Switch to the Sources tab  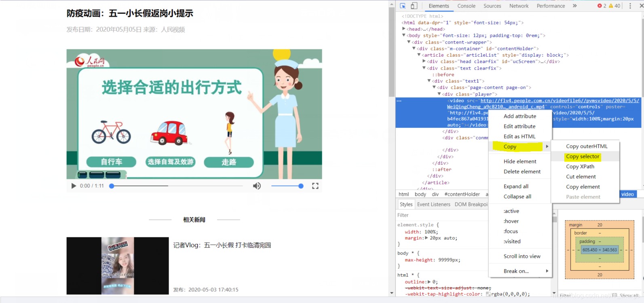[492, 6]
